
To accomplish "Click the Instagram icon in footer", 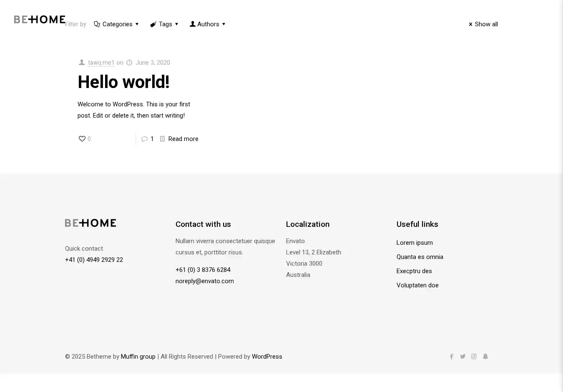I will (x=474, y=357).
